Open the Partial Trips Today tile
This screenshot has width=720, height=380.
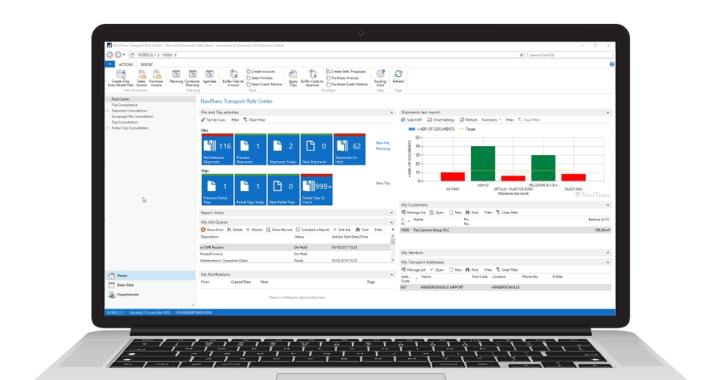(251, 190)
